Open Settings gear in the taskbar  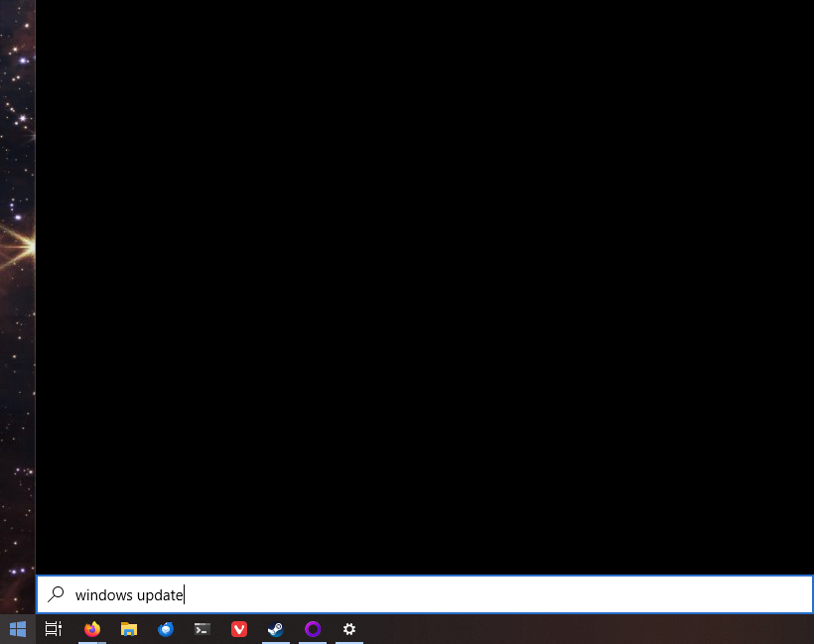point(349,629)
